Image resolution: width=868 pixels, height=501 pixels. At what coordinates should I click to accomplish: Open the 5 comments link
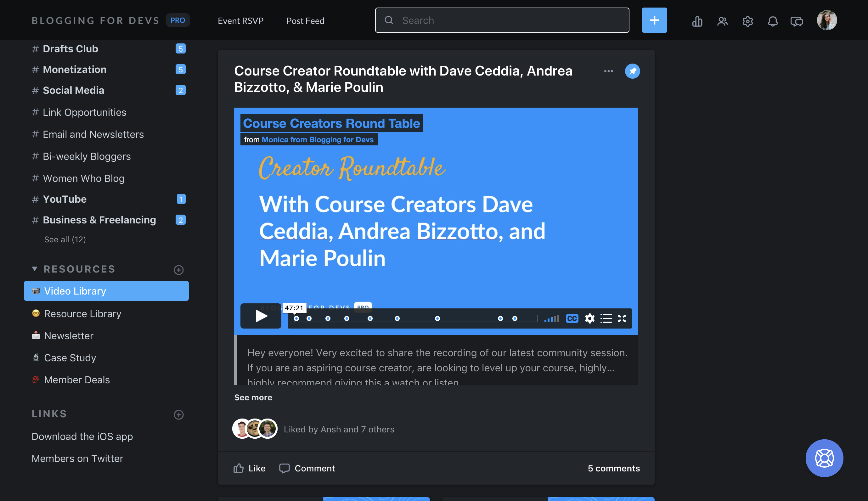click(x=614, y=468)
